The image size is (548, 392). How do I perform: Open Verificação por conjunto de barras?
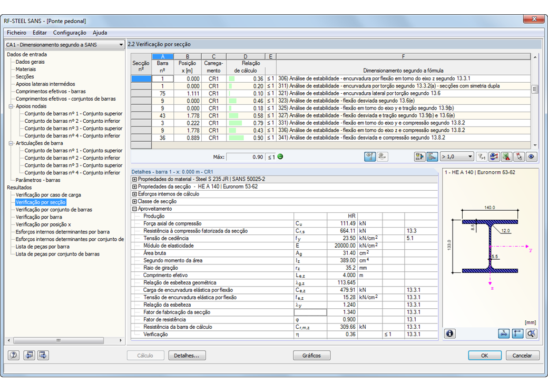pos(54,210)
